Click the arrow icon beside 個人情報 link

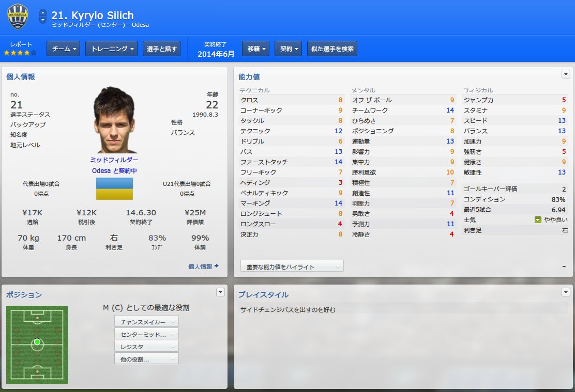click(x=216, y=266)
